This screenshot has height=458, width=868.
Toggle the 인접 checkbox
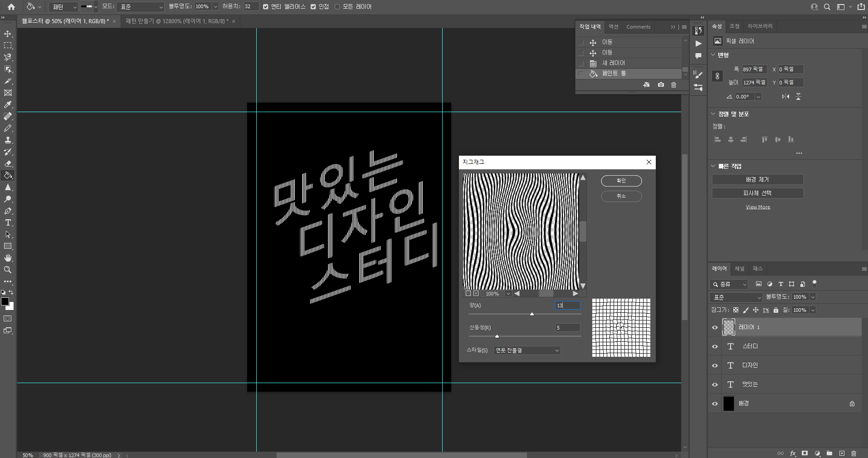[313, 7]
